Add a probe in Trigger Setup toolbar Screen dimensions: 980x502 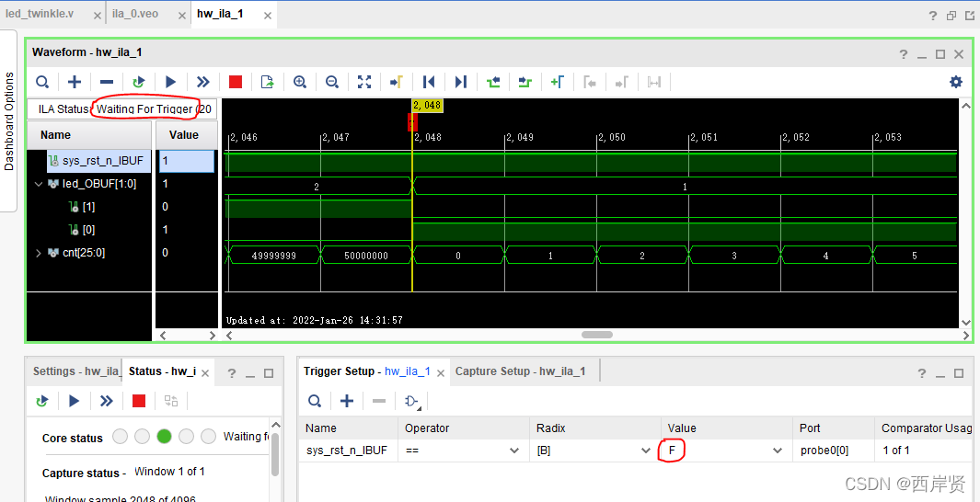(347, 401)
